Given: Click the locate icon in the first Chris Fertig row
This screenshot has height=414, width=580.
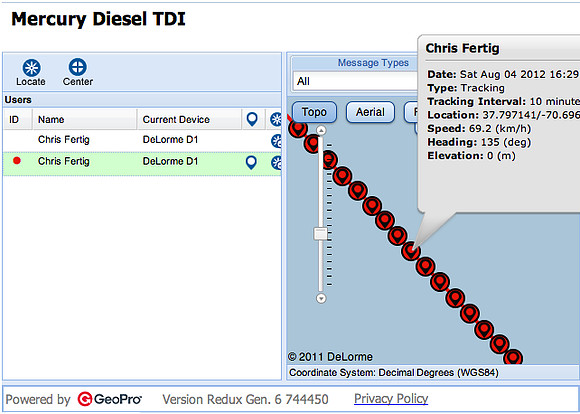Looking at the screenshot, I should (276, 141).
